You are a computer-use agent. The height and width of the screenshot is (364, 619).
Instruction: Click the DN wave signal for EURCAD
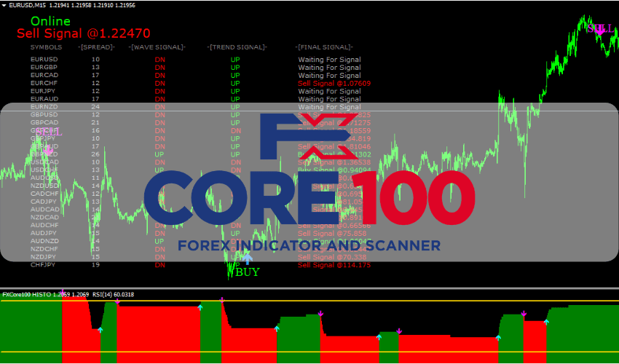point(160,76)
